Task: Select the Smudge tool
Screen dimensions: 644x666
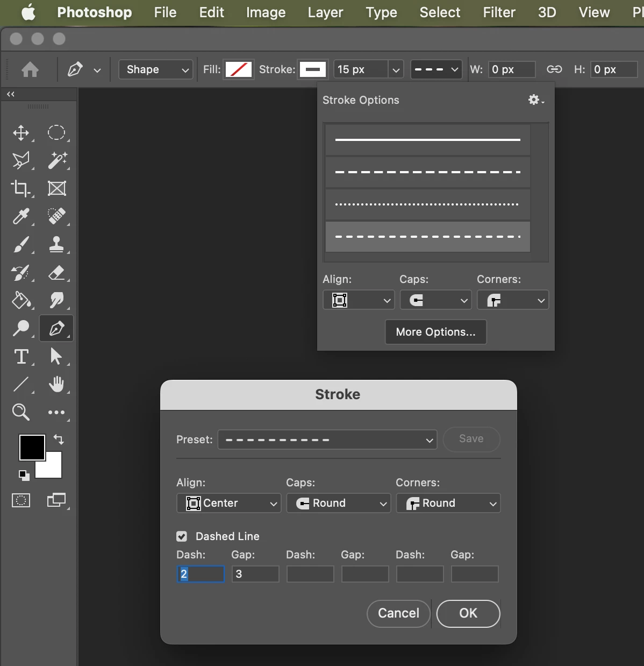Action: coord(56,300)
